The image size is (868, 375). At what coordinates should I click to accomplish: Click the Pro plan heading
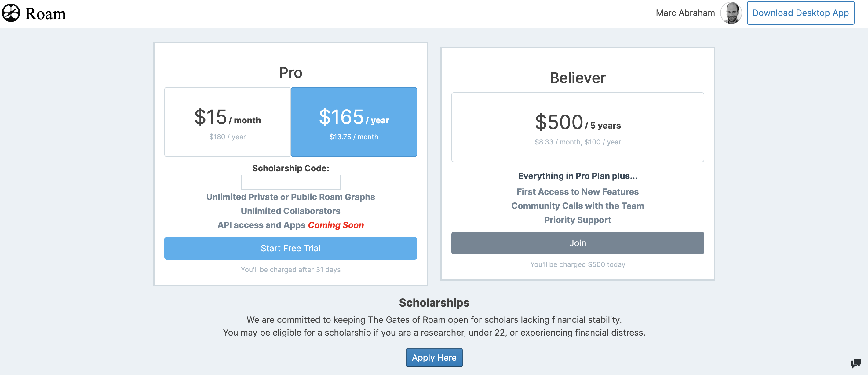tap(290, 73)
